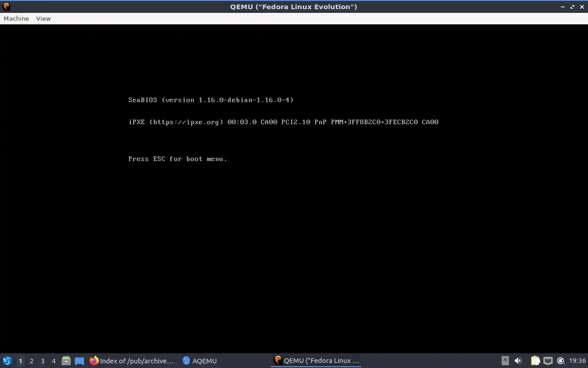Viewport: 588px width, 368px height.
Task: Open the clipboard manager tray icon
Action: 535,361
